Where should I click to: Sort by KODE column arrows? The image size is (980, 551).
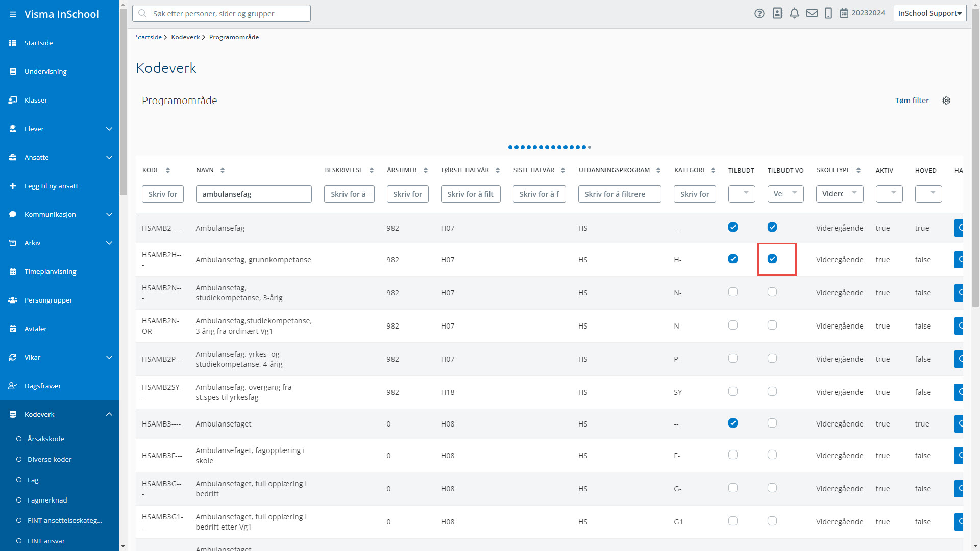pos(168,170)
